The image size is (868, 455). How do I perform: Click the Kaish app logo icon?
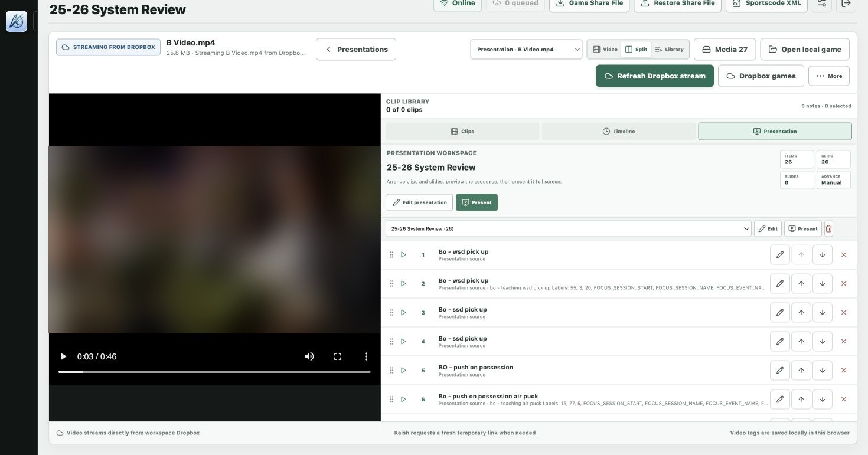17,21
